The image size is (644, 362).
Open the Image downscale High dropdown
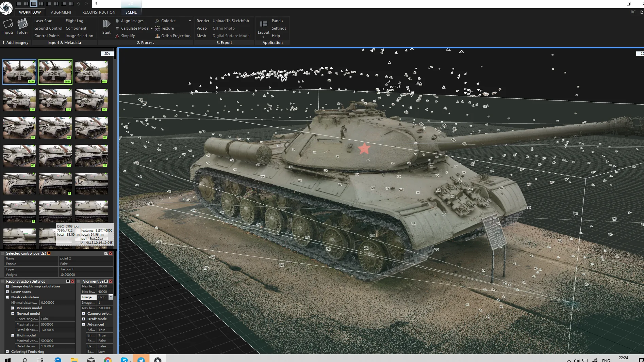click(111, 297)
